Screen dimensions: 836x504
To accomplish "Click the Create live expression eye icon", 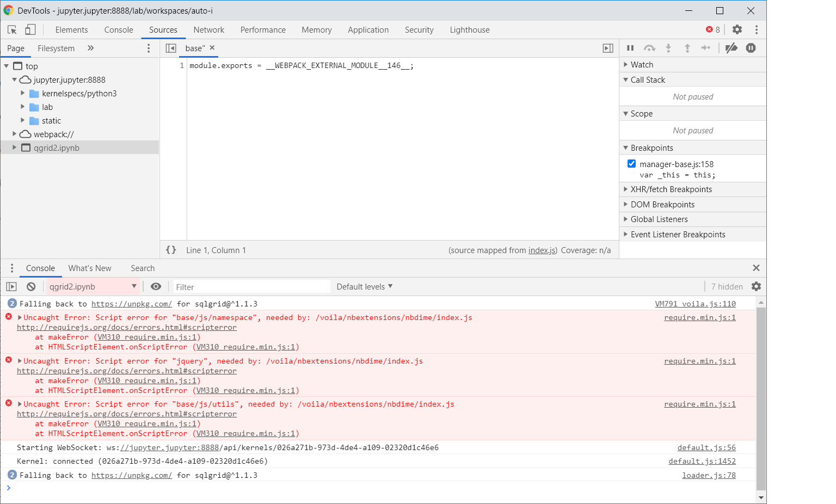I will tap(156, 286).
